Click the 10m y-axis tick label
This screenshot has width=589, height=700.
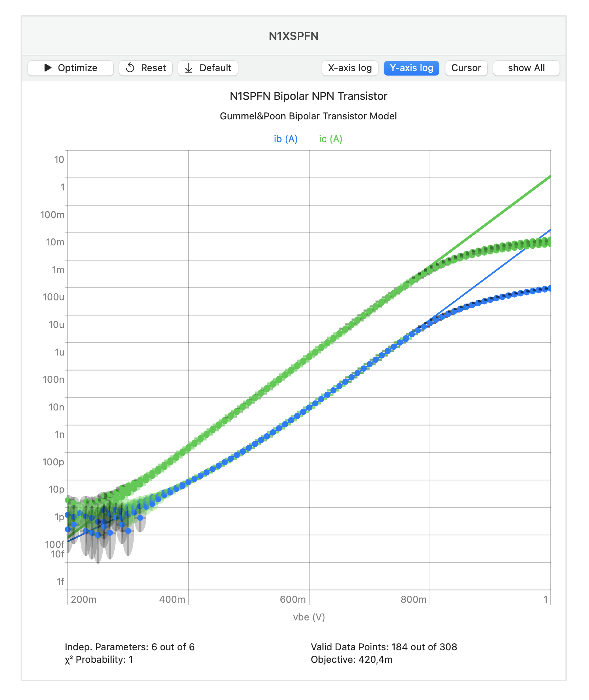coord(55,242)
